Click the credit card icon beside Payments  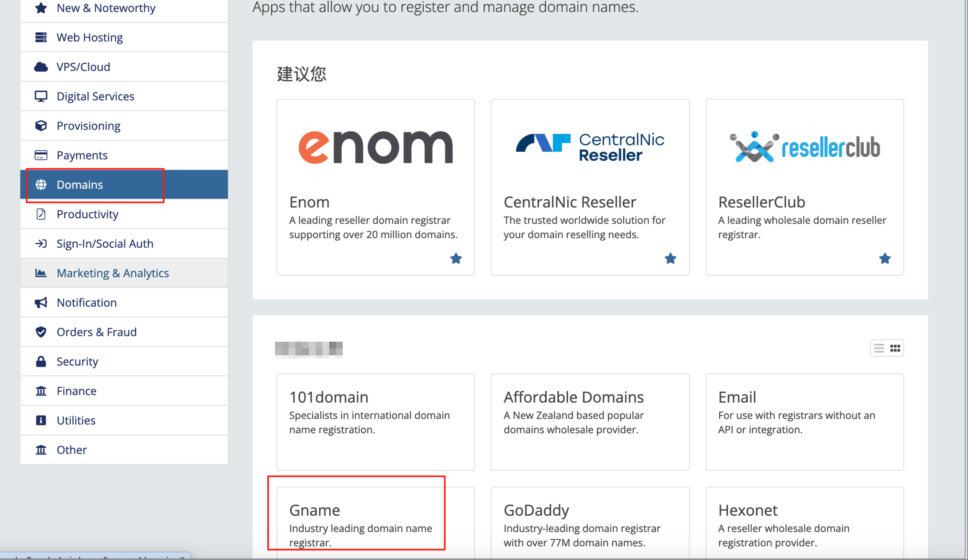click(41, 155)
